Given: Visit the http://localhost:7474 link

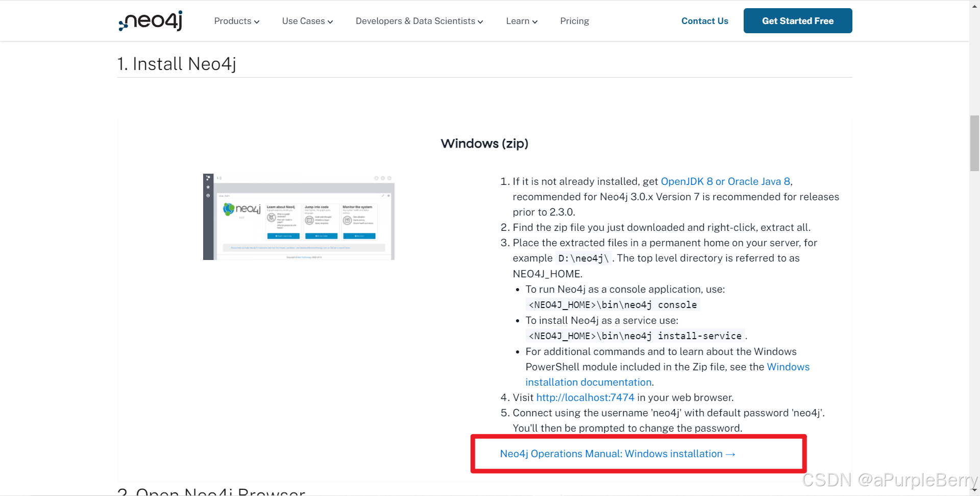Looking at the screenshot, I should [x=585, y=397].
